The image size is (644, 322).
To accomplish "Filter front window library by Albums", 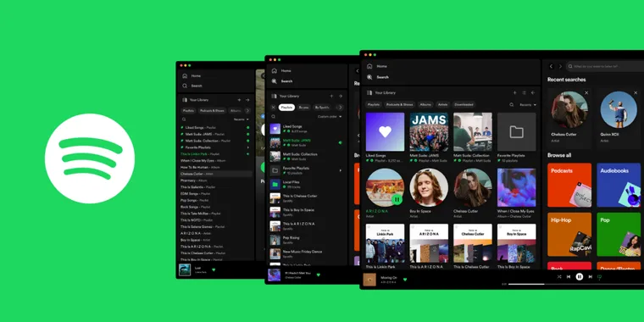I will pyautogui.click(x=425, y=105).
